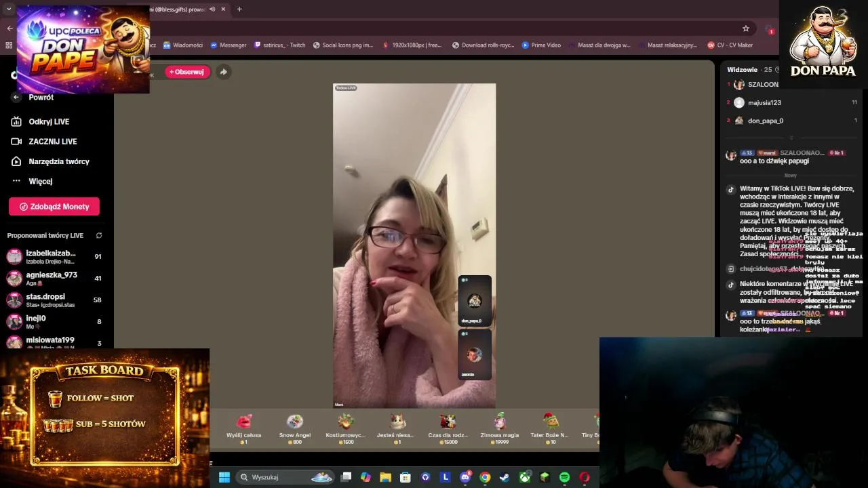Open File Explorer from the taskbar

[385, 477]
